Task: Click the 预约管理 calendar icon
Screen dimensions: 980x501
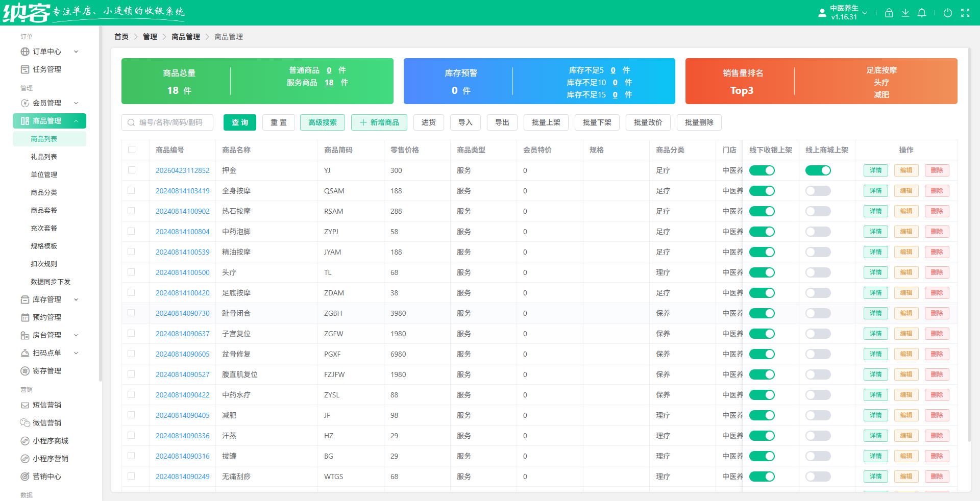Action: click(25, 317)
